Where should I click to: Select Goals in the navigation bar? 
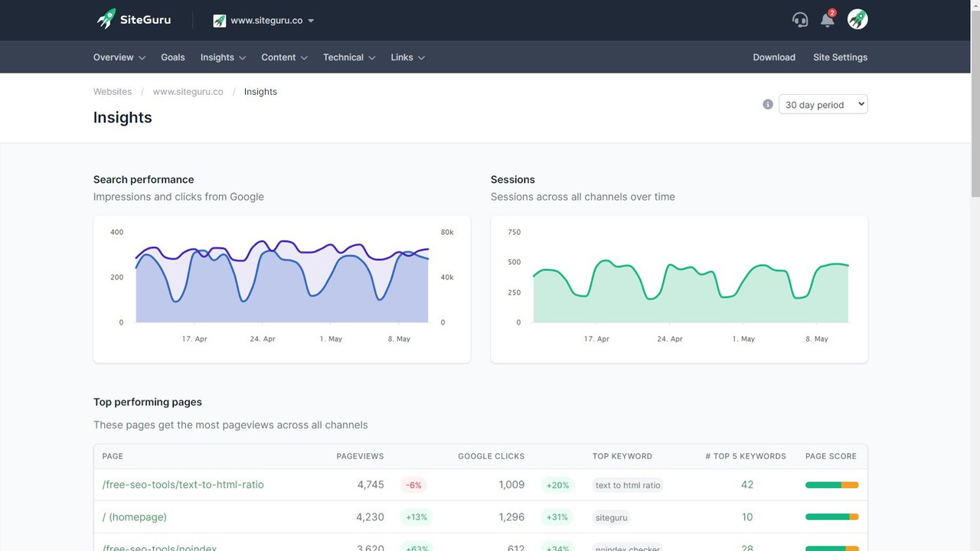tap(172, 57)
